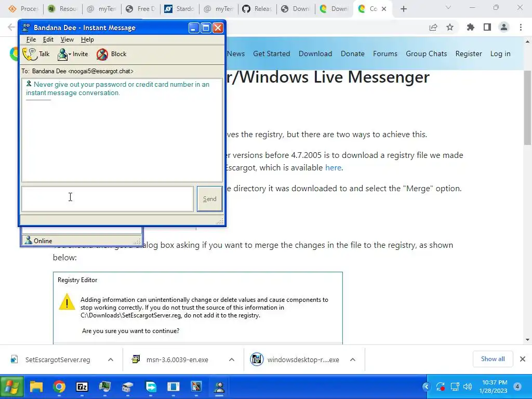Open the File menu in Instant Message window
This screenshot has width=532, height=399.
click(31, 39)
